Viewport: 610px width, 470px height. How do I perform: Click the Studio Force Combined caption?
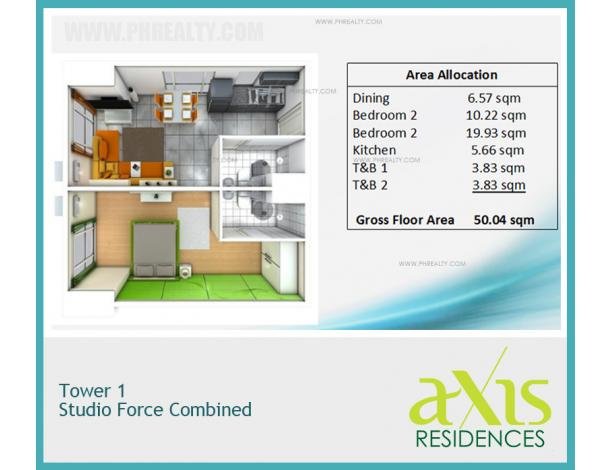[155, 410]
